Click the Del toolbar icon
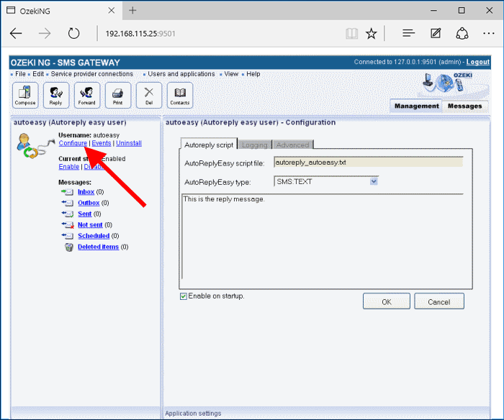Viewport: 504px width, 420px height. (149, 95)
